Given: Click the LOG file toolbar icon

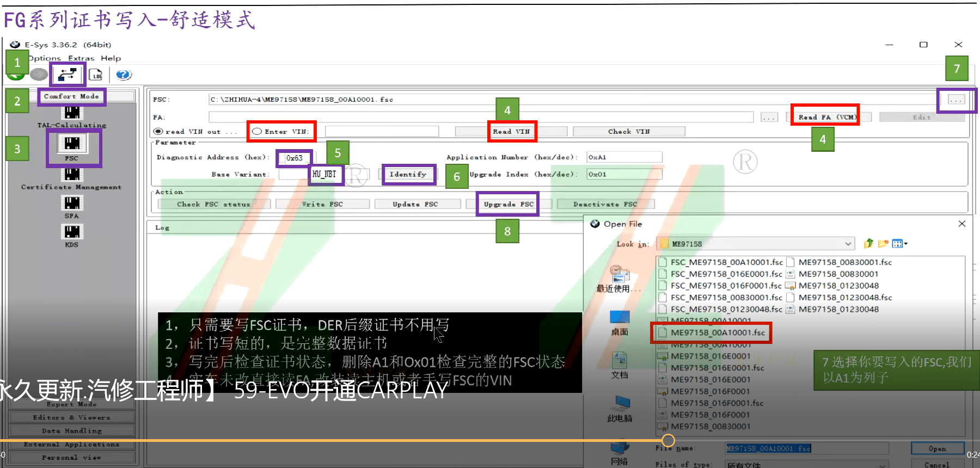Looking at the screenshot, I should click(x=96, y=75).
